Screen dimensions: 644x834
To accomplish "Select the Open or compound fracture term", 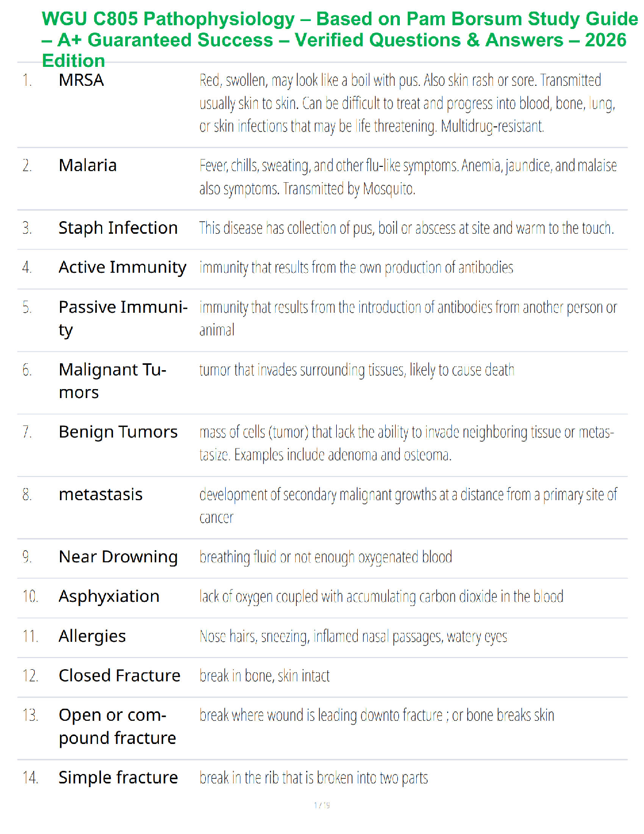I will point(117,727).
